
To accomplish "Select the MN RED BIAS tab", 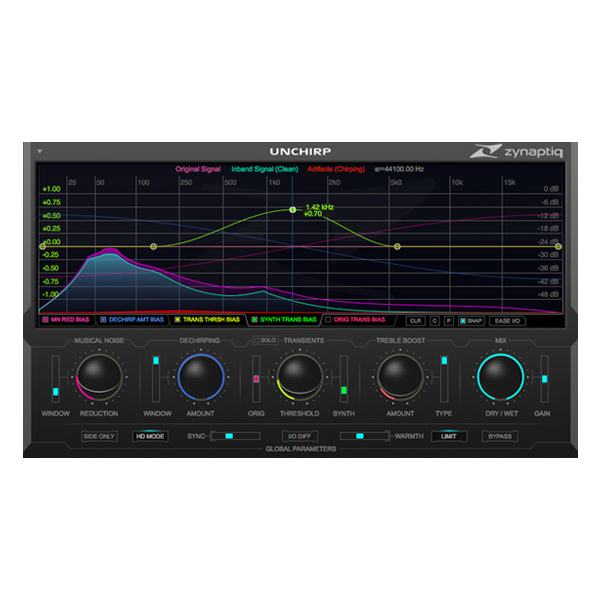I will 70,320.
